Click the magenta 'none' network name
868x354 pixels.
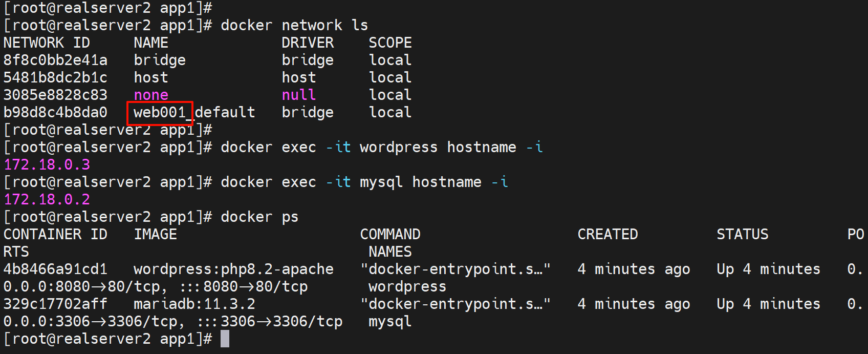(151, 95)
